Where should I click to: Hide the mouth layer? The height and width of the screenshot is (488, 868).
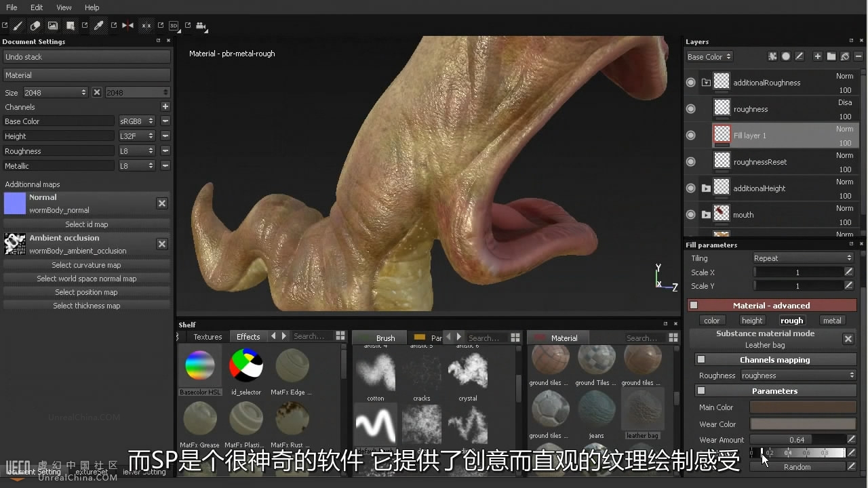(690, 215)
